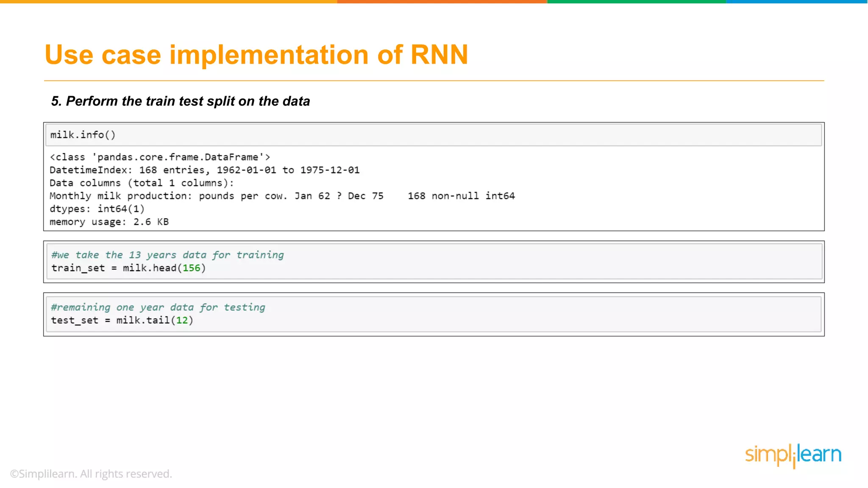Click the code 'test_set = milk.tail(12)'

click(122, 320)
